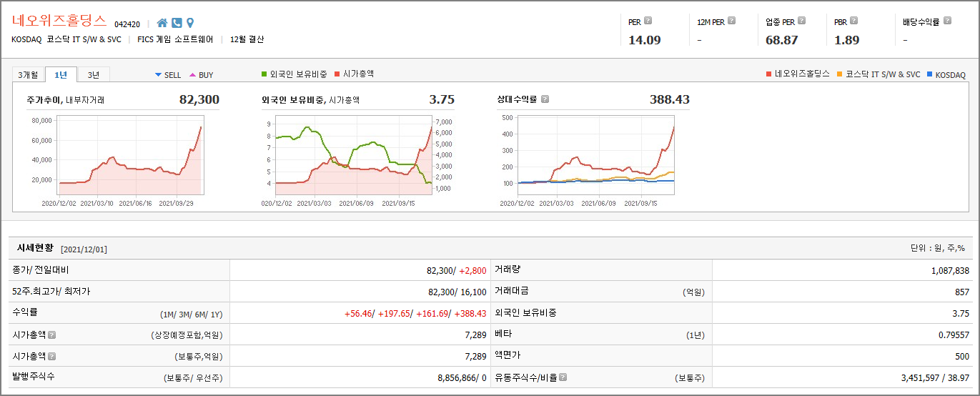This screenshot has height=396, width=980.
Task: Click stock code 042420
Action: click(x=127, y=24)
